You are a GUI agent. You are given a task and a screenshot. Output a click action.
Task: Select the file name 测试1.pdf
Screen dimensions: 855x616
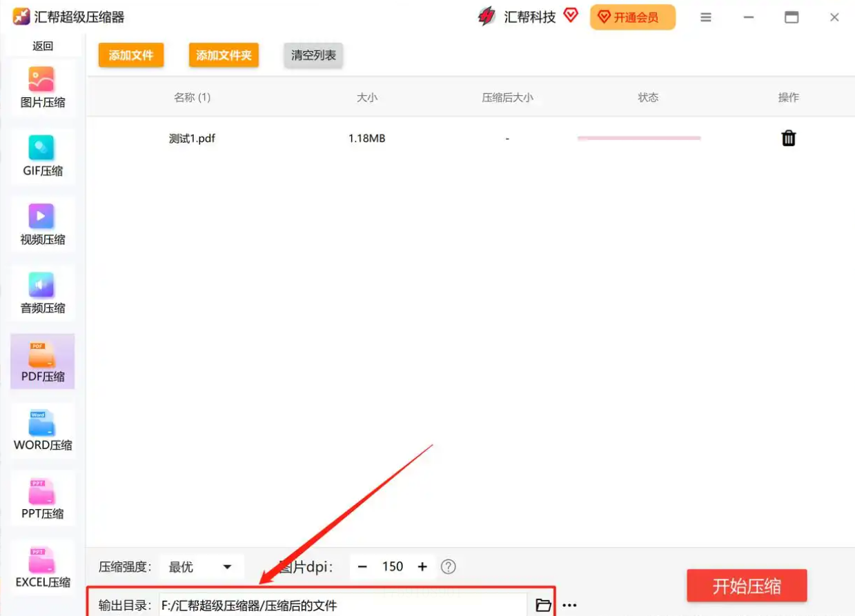click(x=192, y=138)
